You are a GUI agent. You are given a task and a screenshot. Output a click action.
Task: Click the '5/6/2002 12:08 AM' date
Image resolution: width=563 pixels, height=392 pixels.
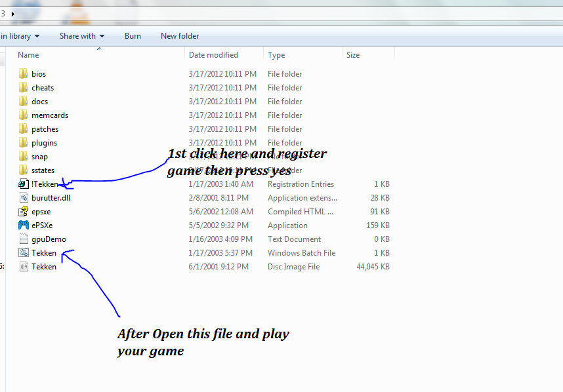pyautogui.click(x=221, y=212)
